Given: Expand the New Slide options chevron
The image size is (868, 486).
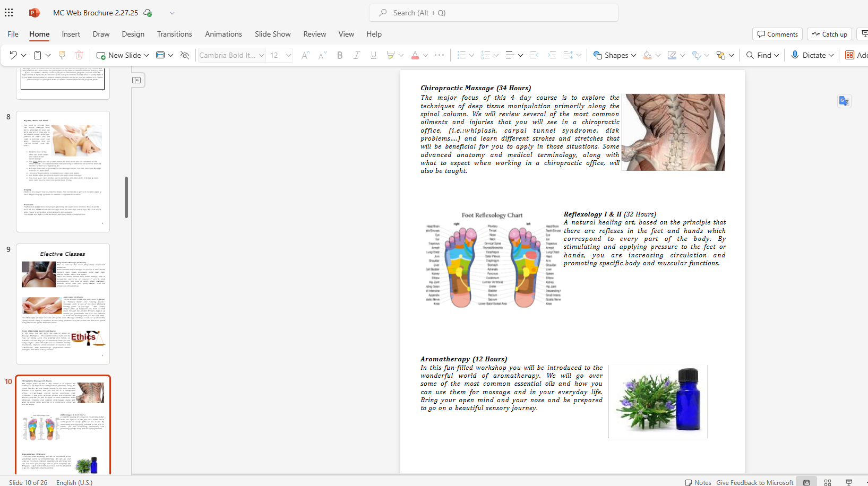Looking at the screenshot, I should 146,55.
